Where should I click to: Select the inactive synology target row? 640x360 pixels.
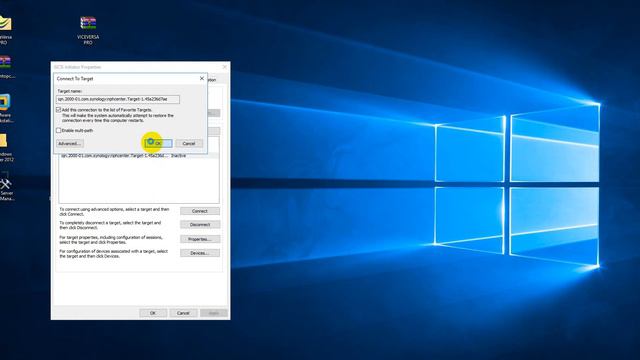pyautogui.click(x=139, y=156)
